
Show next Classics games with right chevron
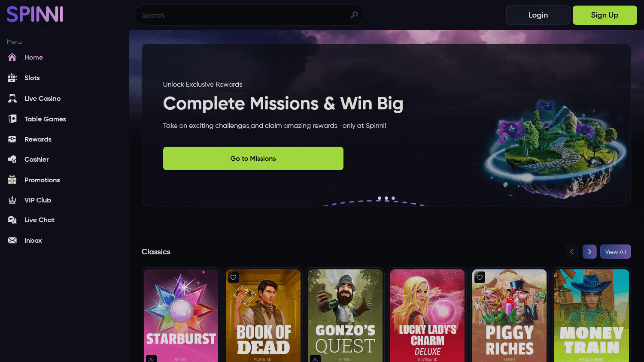(x=589, y=252)
